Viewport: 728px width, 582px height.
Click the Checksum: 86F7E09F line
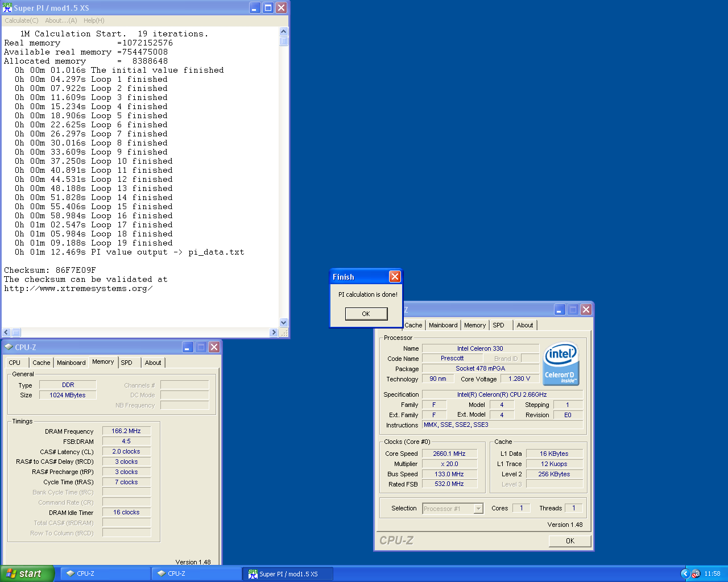pyautogui.click(x=50, y=270)
